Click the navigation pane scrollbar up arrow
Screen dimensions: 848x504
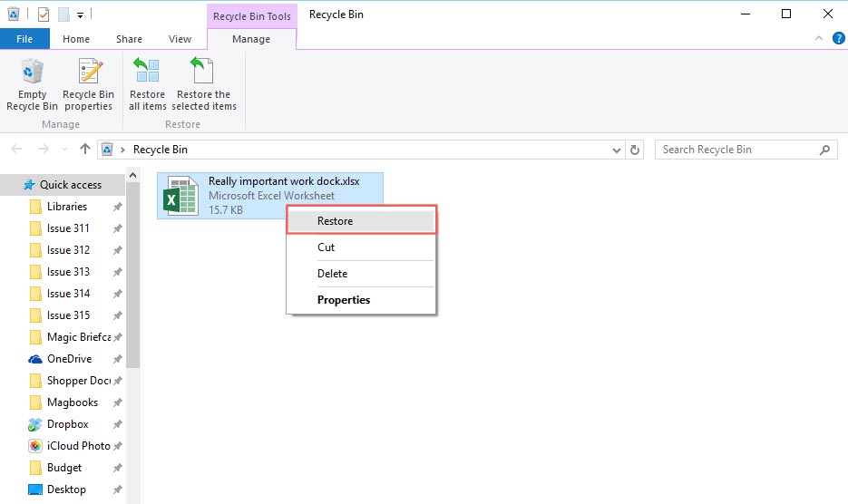click(x=132, y=174)
